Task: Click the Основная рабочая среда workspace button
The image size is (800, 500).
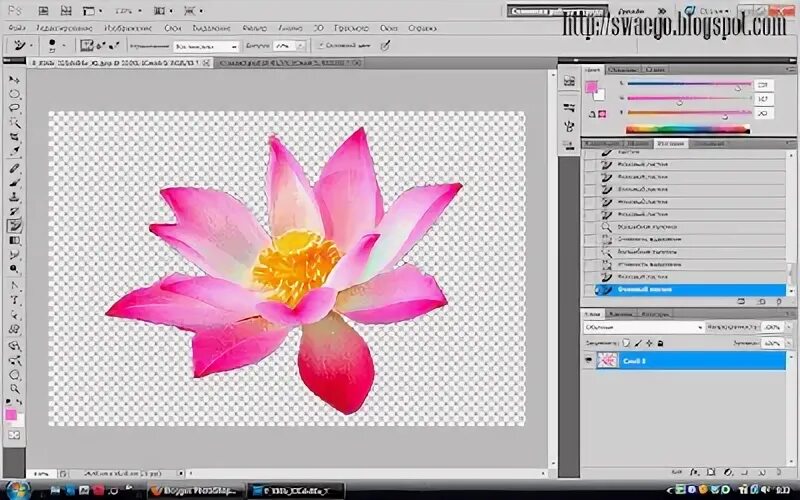Action: click(557, 11)
